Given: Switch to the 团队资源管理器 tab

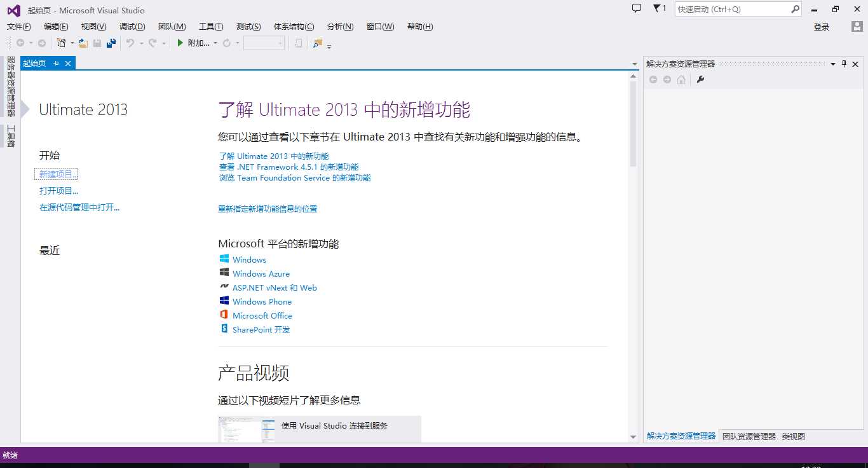Looking at the screenshot, I should pyautogui.click(x=749, y=436).
